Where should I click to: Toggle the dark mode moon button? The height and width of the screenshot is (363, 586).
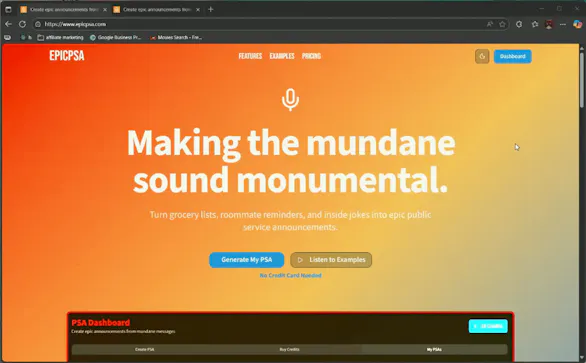pos(482,56)
